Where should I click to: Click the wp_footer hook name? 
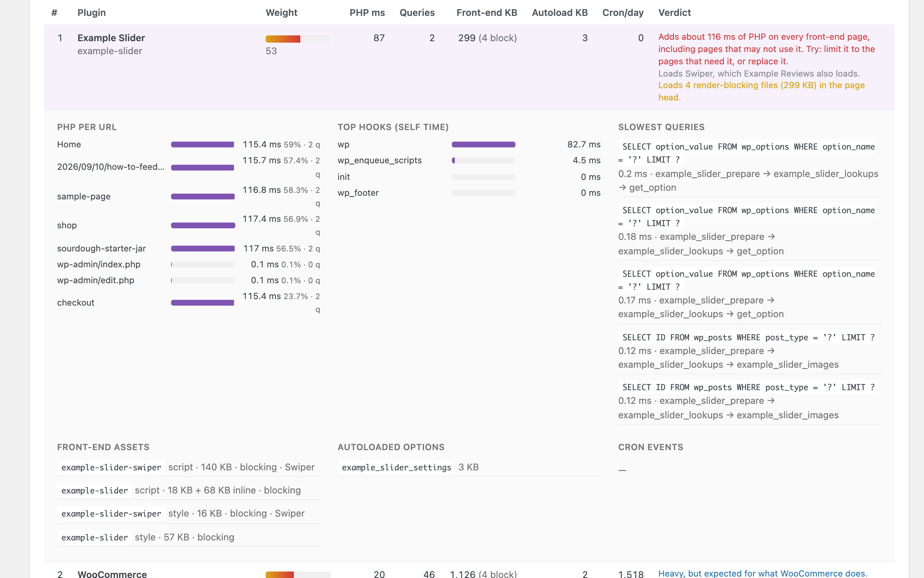(x=358, y=193)
